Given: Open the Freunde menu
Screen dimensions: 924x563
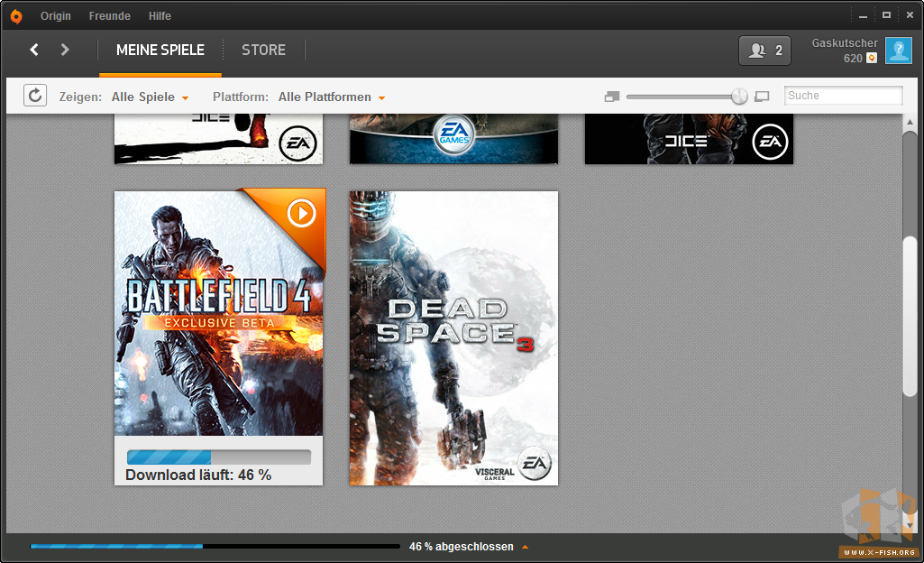Looking at the screenshot, I should click(110, 16).
